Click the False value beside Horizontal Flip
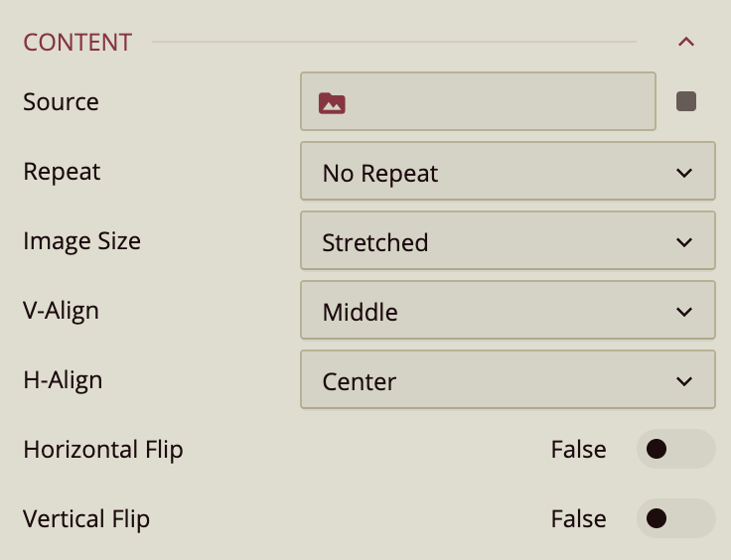The height and width of the screenshot is (560, 731). click(x=578, y=449)
